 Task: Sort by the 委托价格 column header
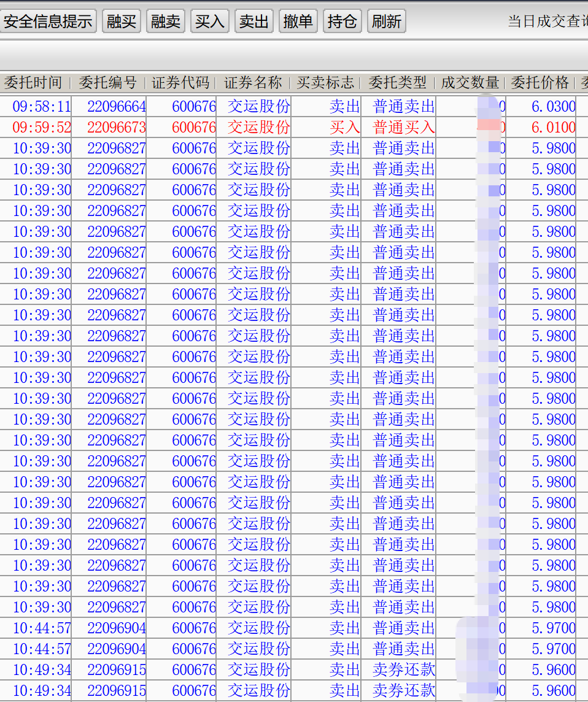point(540,82)
